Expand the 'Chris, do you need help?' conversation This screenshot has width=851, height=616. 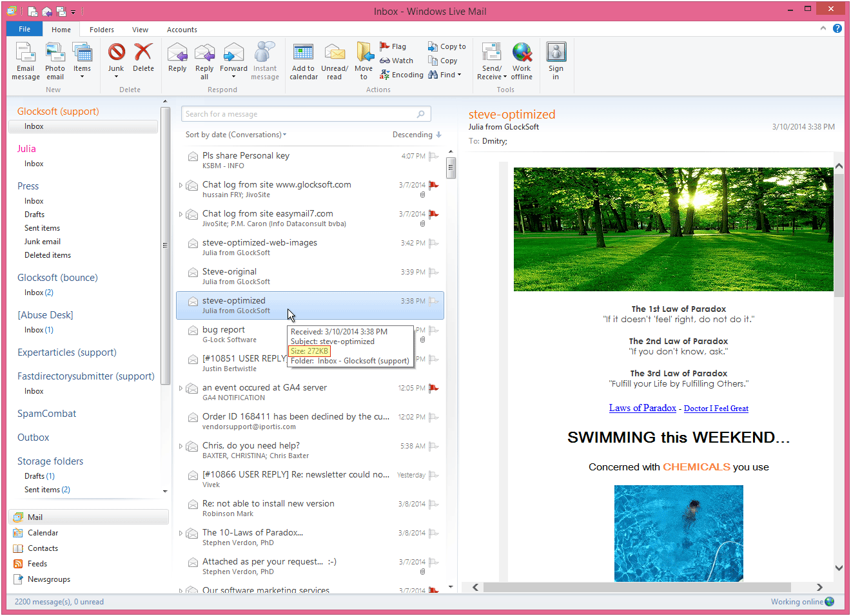[181, 446]
